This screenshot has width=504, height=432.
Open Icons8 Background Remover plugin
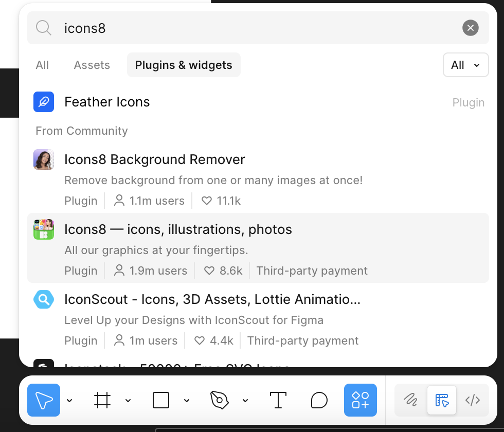(258, 178)
